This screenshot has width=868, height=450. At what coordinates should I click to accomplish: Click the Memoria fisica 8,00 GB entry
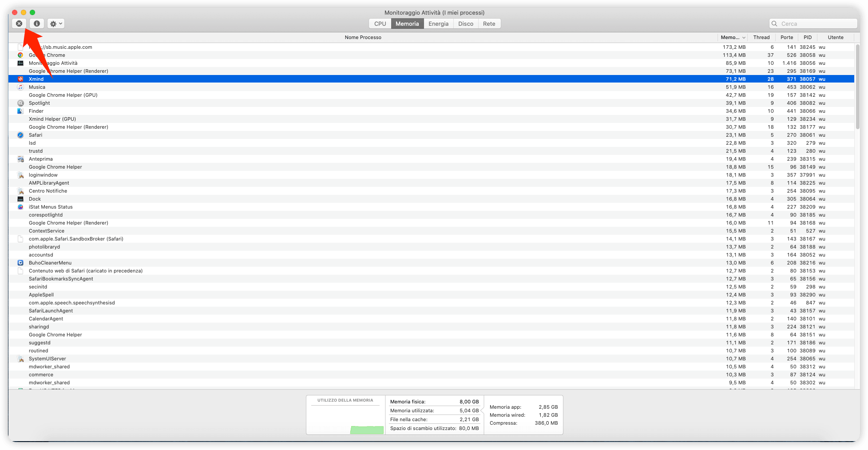pos(434,402)
